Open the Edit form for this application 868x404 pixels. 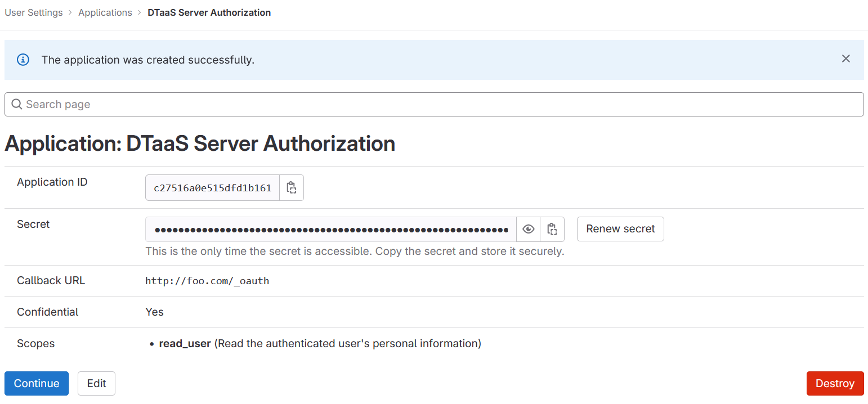point(96,383)
